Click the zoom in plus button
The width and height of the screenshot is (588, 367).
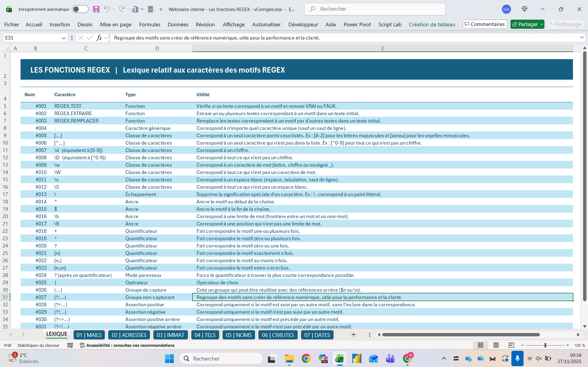click(568, 345)
